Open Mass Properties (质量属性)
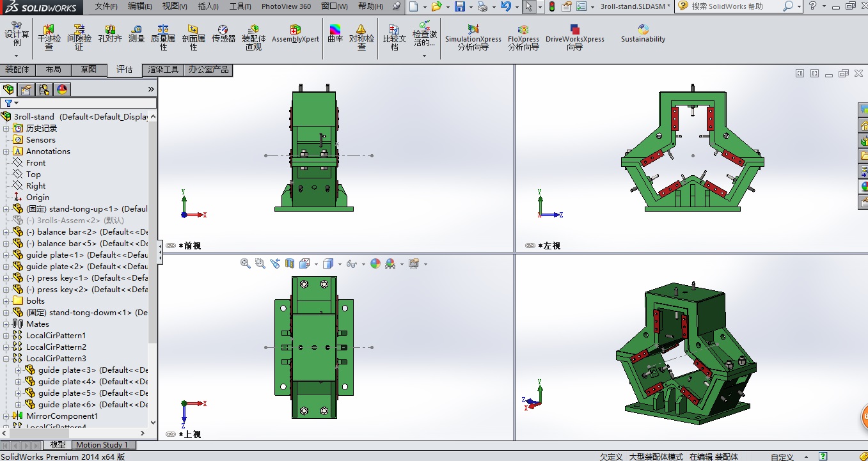 pos(163,38)
